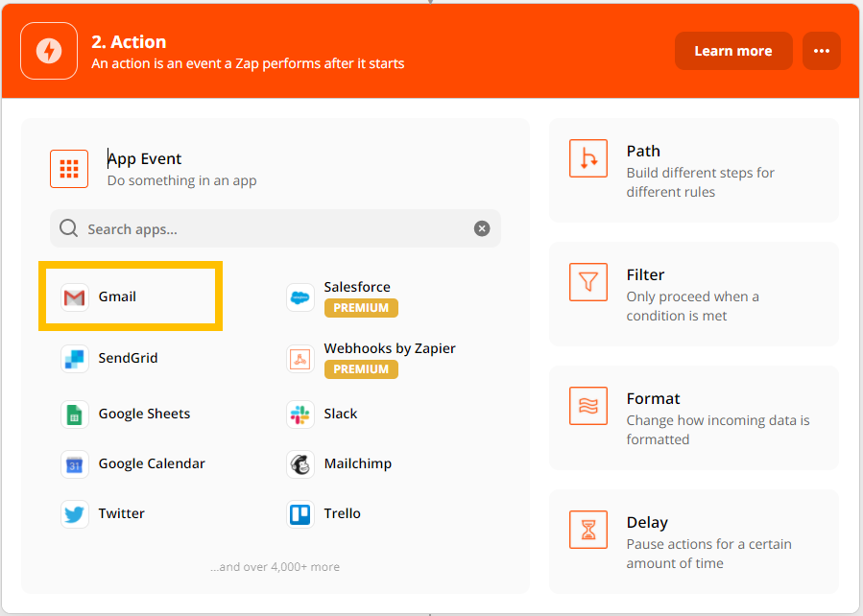Click the Webhooks PREMIUM badge
Screen dimensions: 863x616
pos(361,369)
